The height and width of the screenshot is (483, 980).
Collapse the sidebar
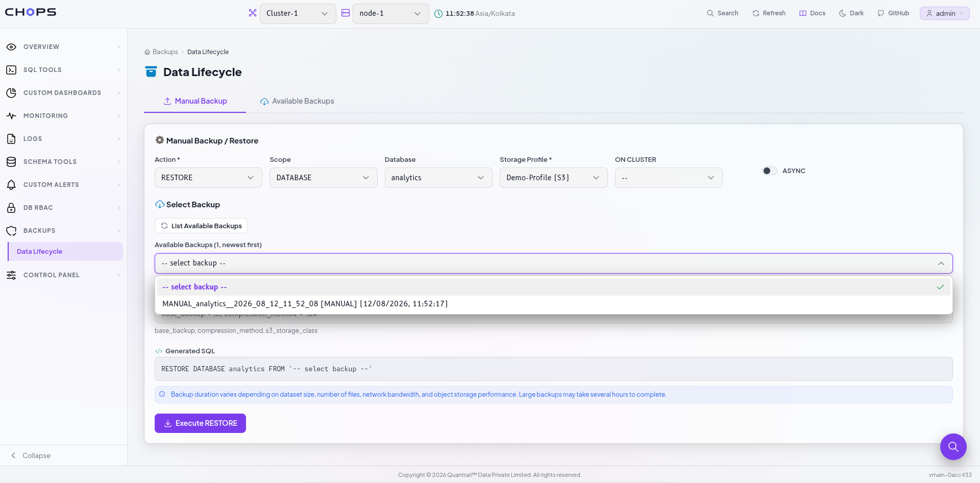[x=31, y=455]
